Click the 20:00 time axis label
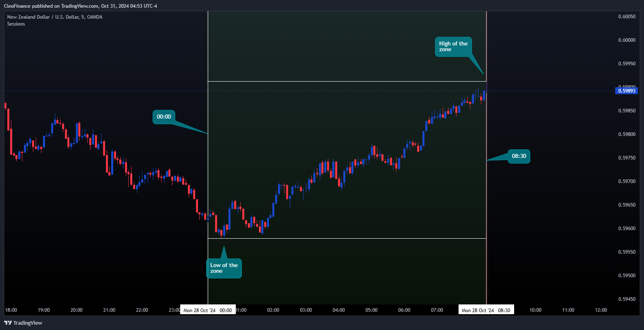The height and width of the screenshot is (330, 644). click(76, 310)
